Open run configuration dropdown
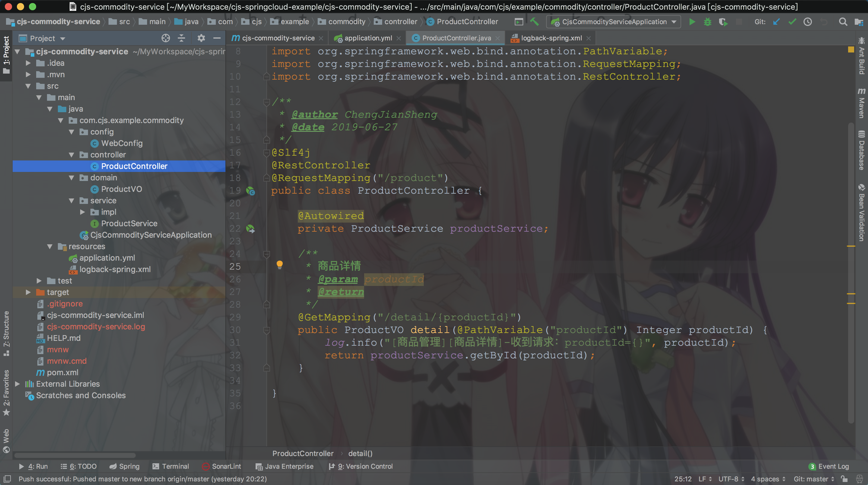The image size is (868, 485). 674,22
